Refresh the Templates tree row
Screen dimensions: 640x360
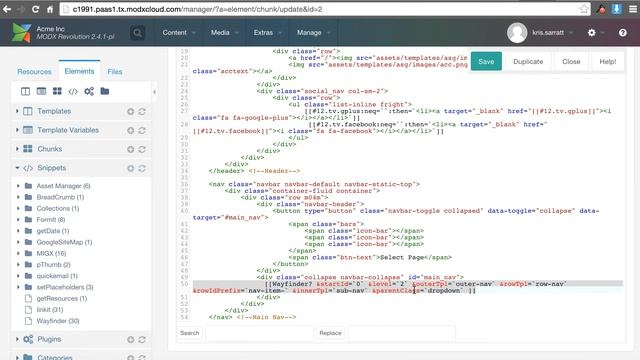142,111
